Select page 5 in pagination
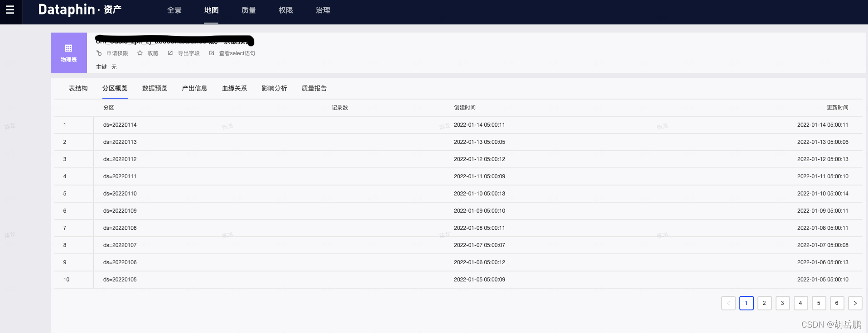Screen dimensions: 868x333 (x=819, y=303)
